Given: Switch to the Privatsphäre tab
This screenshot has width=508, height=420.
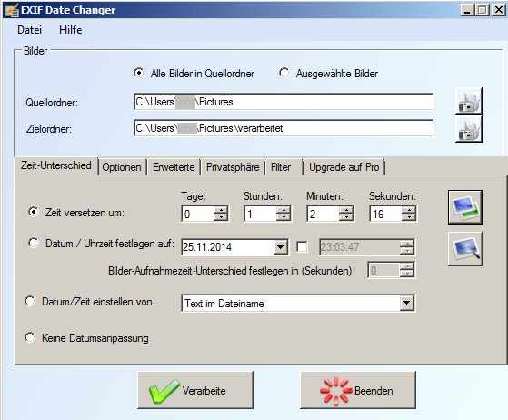Looking at the screenshot, I should click(x=233, y=167).
